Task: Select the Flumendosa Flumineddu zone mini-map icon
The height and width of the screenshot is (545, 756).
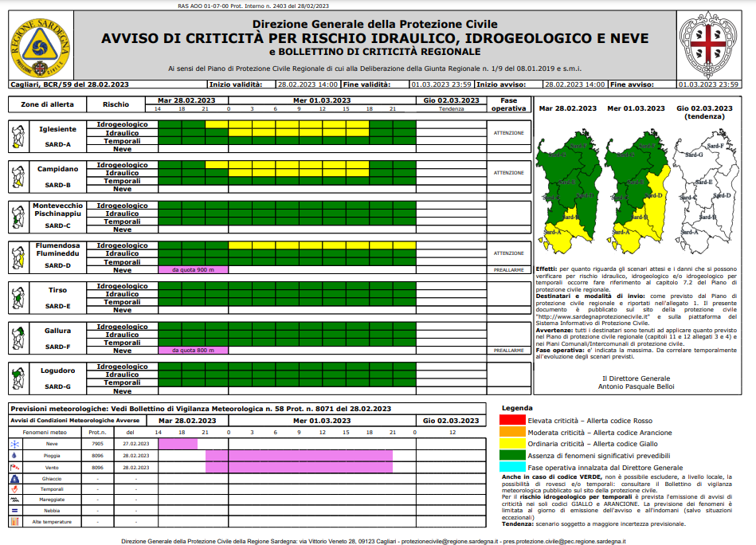Action: tap(18, 257)
